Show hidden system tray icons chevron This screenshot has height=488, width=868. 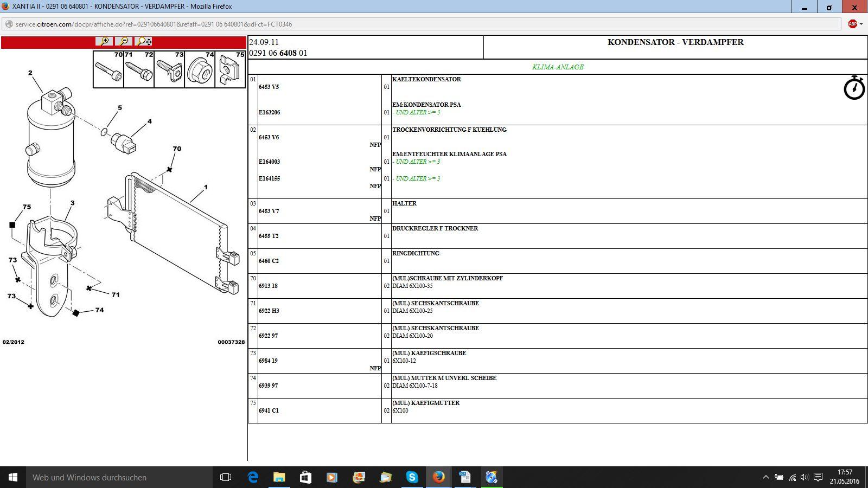click(x=765, y=477)
